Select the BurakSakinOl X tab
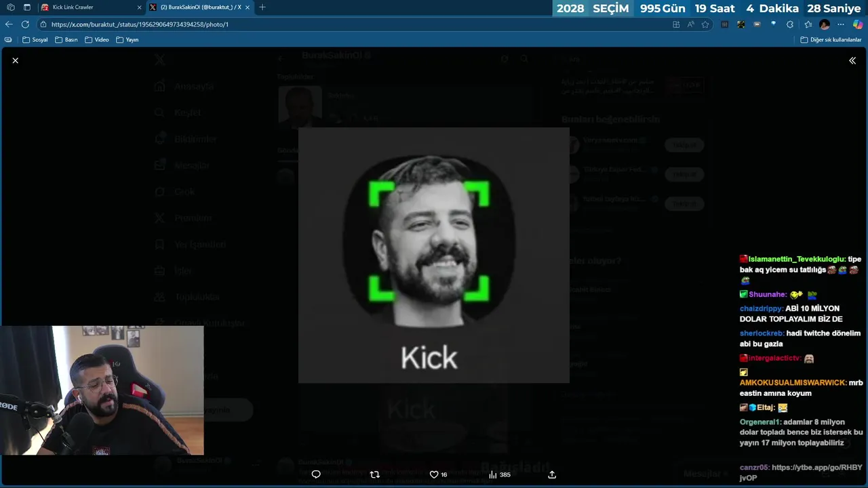Image resolution: width=868 pixels, height=488 pixels. (200, 7)
